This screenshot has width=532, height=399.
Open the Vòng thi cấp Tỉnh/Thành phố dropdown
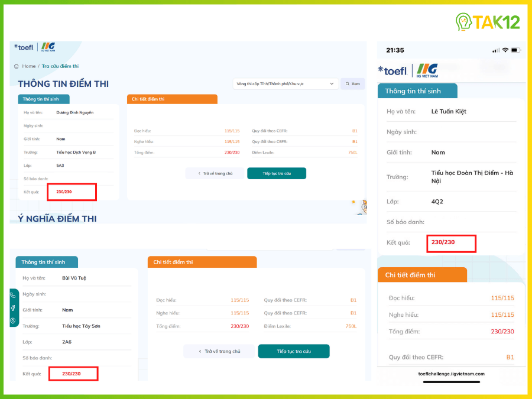(x=286, y=84)
